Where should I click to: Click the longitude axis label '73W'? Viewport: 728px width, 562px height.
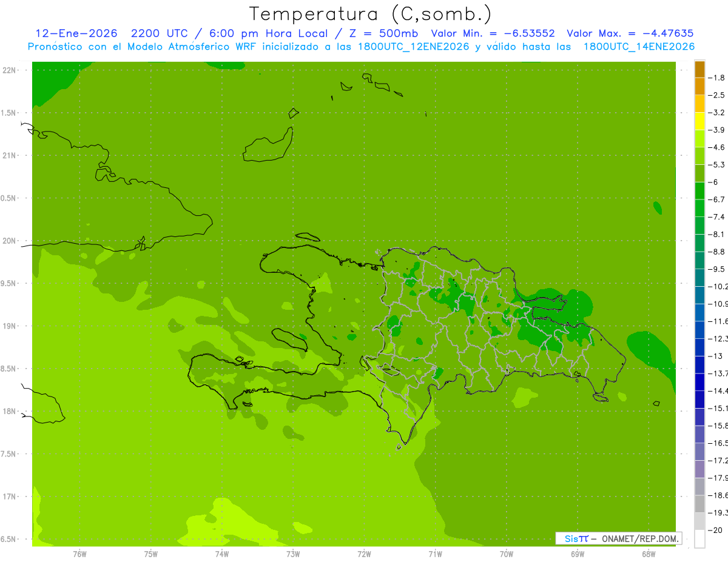click(293, 554)
